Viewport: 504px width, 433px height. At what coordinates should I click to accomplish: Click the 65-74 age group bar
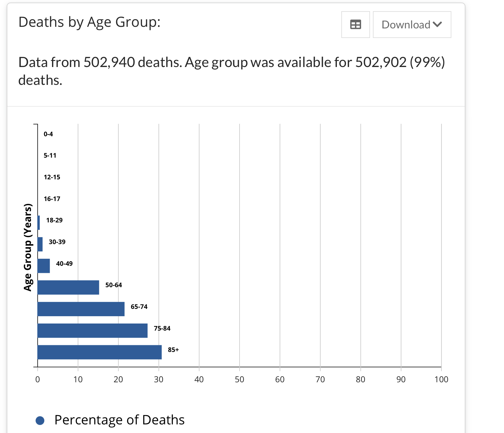point(81,309)
